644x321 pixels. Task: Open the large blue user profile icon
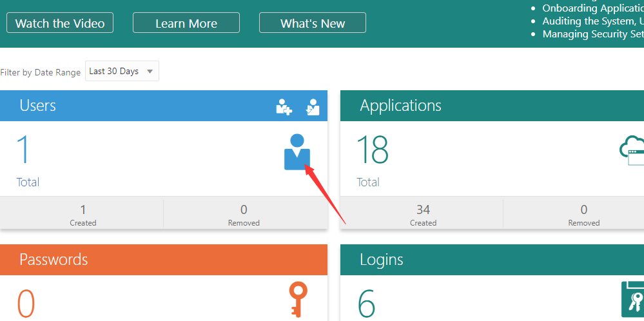(297, 152)
